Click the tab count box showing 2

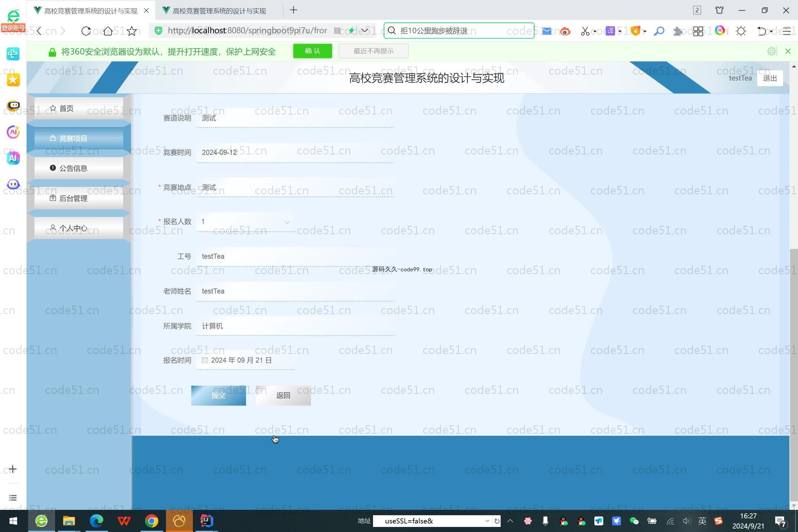[x=697, y=10]
